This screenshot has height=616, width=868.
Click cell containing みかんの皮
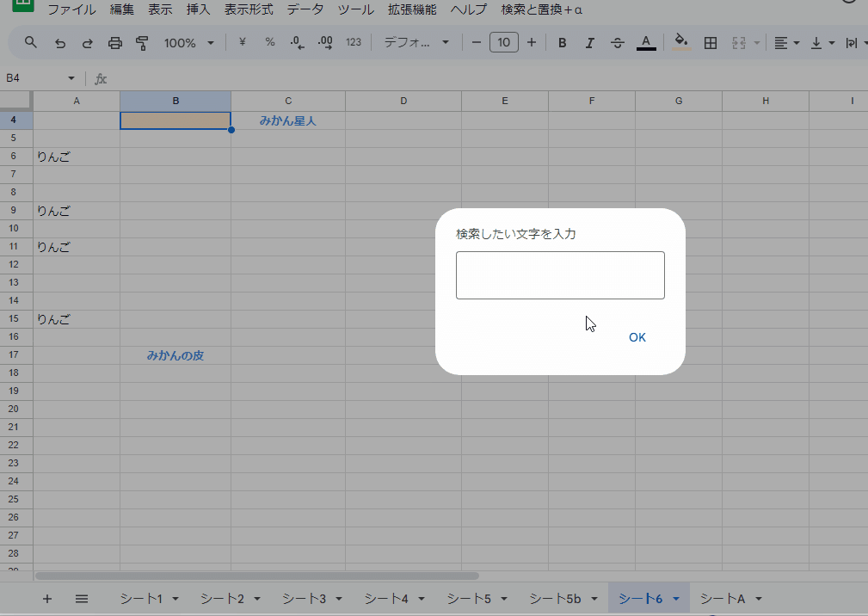click(175, 355)
